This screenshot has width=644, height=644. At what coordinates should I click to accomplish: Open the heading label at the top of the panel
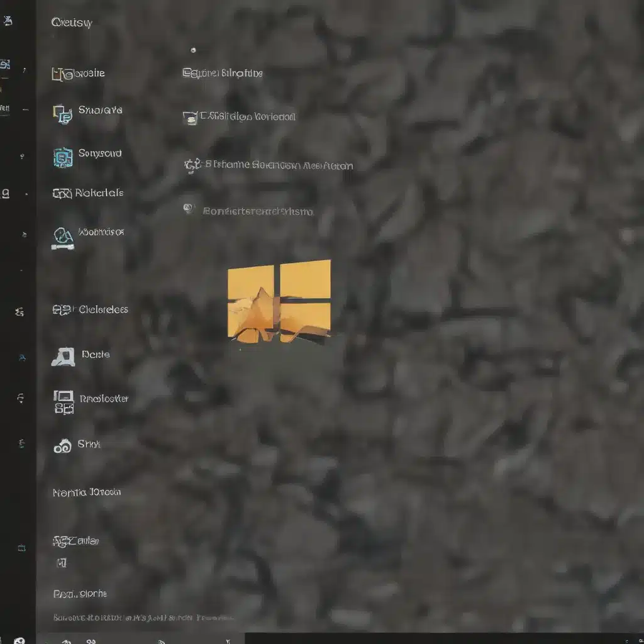pyautogui.click(x=72, y=23)
